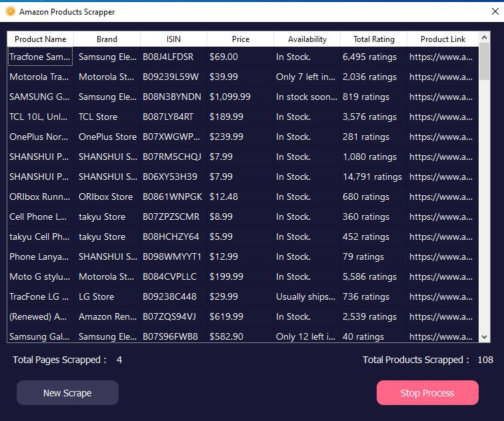Click the Amazon Products Scrapper app icon
504x421 pixels.
click(x=11, y=11)
